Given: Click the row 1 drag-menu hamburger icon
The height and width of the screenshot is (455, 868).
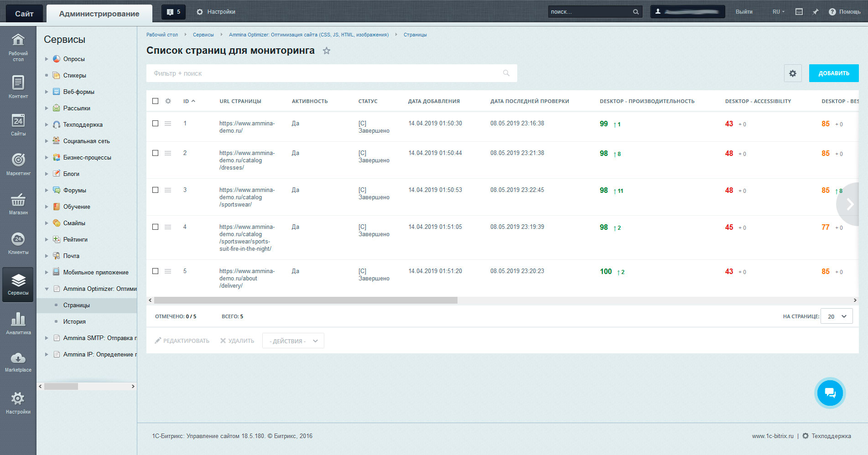Looking at the screenshot, I should pyautogui.click(x=168, y=124).
